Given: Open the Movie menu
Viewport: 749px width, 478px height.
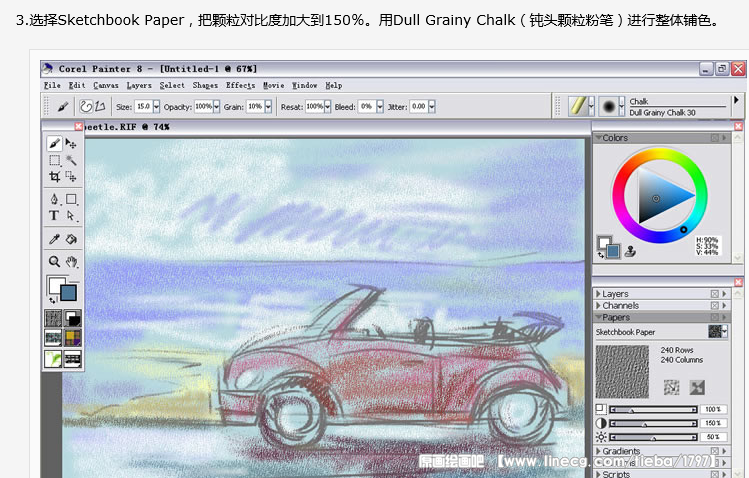Looking at the screenshot, I should (x=274, y=85).
